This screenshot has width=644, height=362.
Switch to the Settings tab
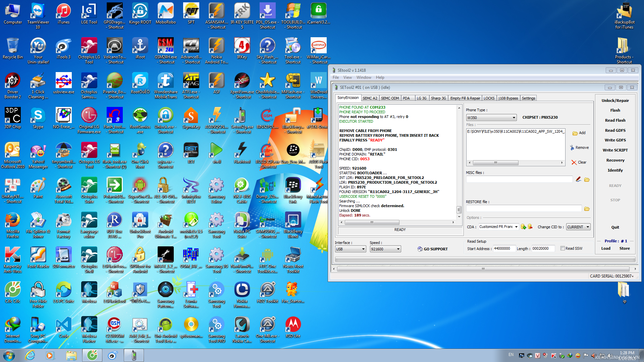(x=528, y=98)
